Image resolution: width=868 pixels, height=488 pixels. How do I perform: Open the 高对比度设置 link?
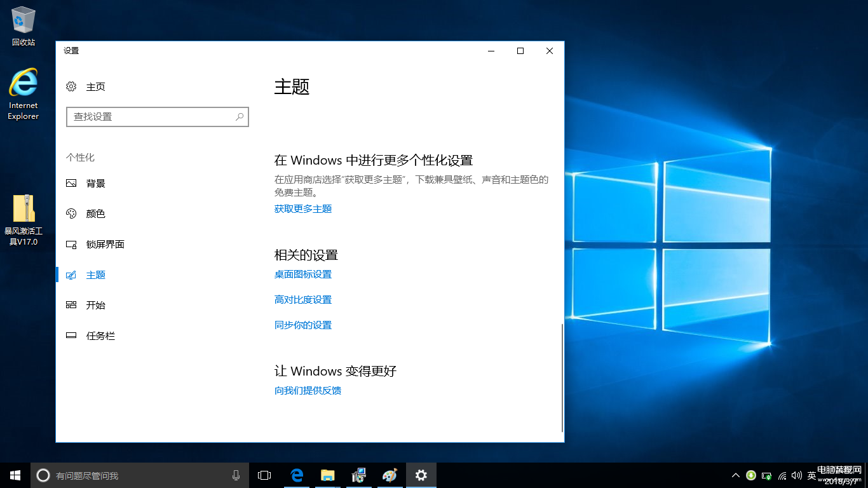[303, 300]
